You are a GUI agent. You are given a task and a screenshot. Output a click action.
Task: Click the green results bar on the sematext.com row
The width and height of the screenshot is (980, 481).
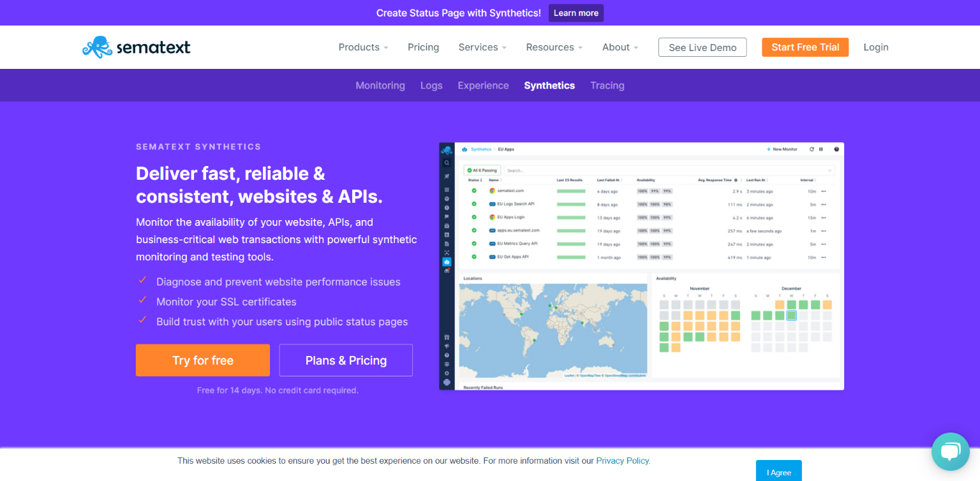pos(571,191)
